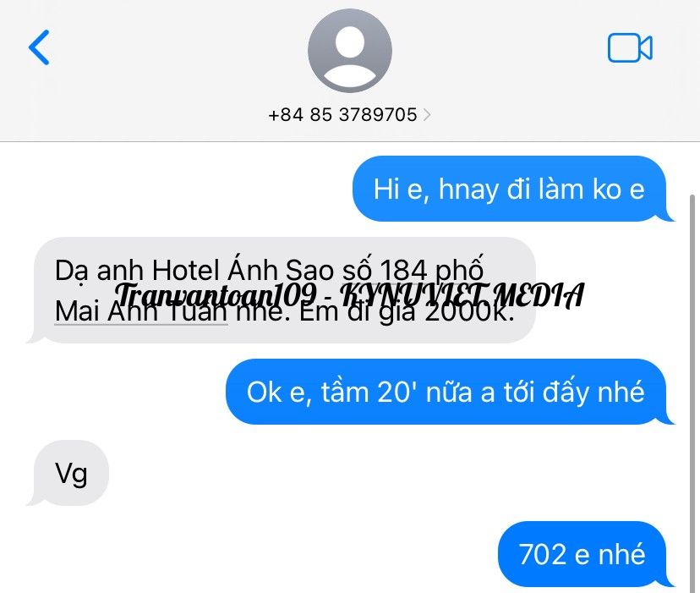Open the gray contact avatar
700x593 pixels.
(350, 51)
